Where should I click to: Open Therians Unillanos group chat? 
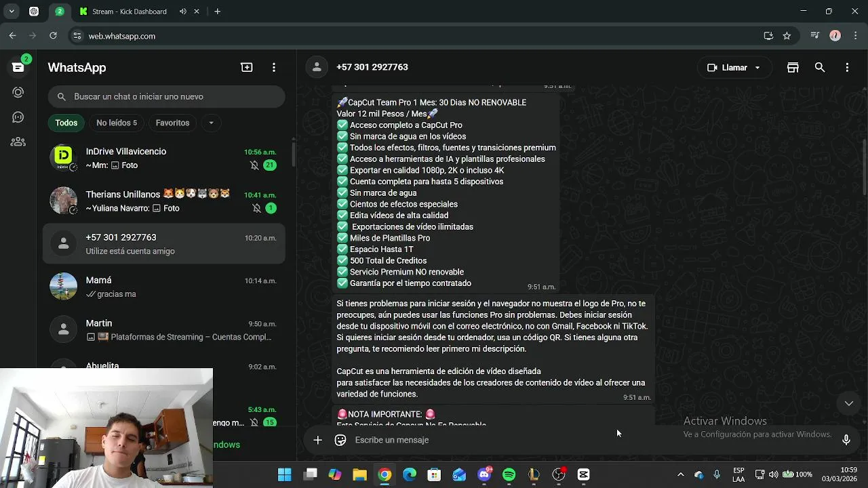tap(163, 201)
